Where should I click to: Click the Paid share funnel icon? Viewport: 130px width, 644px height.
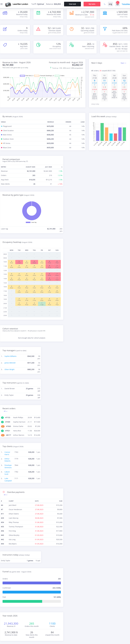click(x=105, y=29)
